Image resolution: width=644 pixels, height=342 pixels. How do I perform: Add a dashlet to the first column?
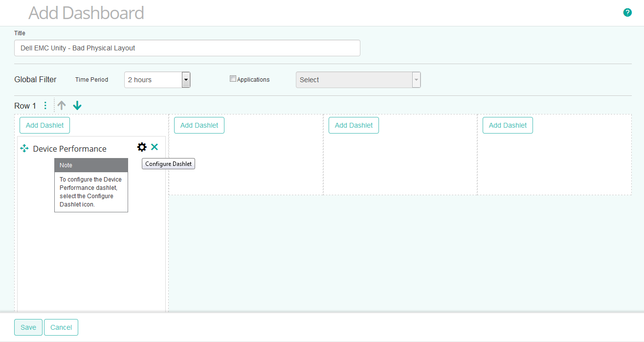tap(44, 125)
